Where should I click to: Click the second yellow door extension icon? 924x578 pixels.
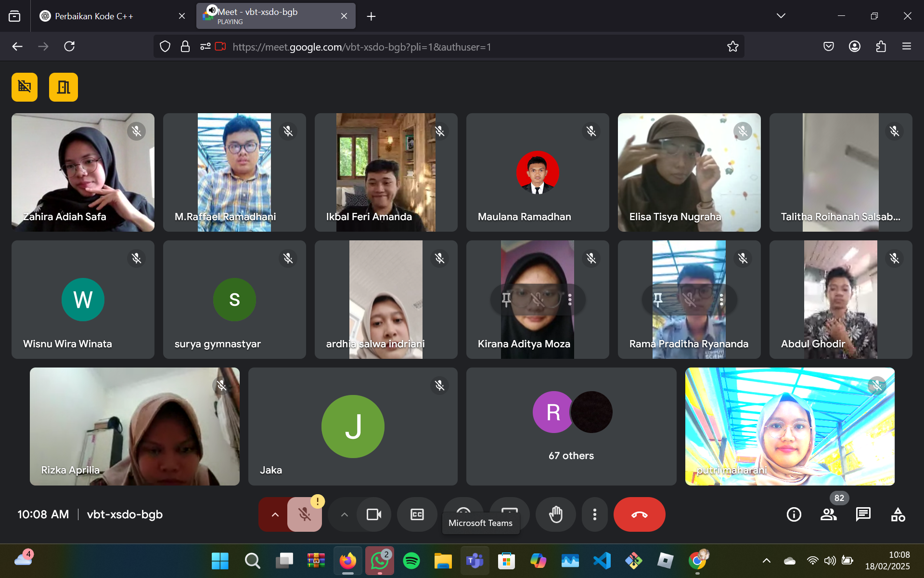64,87
